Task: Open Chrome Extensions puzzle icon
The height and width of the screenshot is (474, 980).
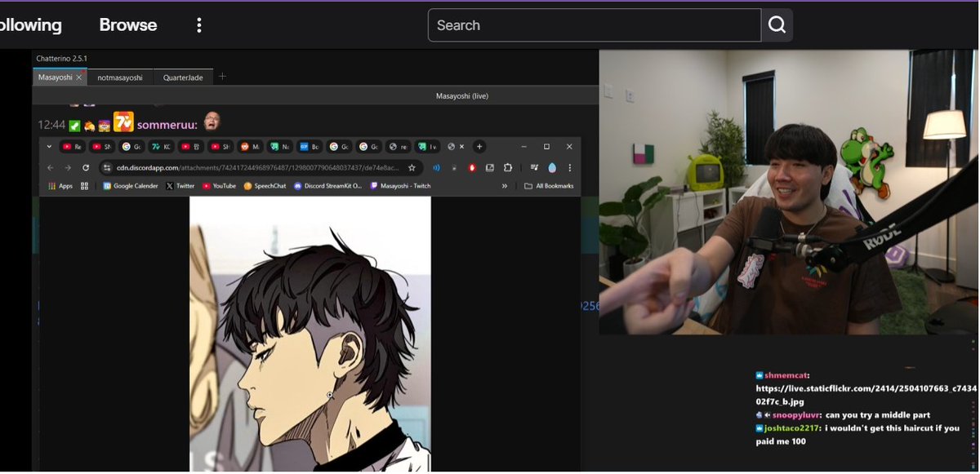Action: point(508,167)
